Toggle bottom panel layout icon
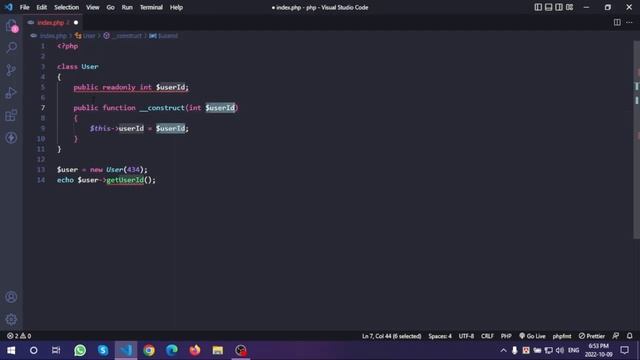Screen dimensions: 640x360 549,7
